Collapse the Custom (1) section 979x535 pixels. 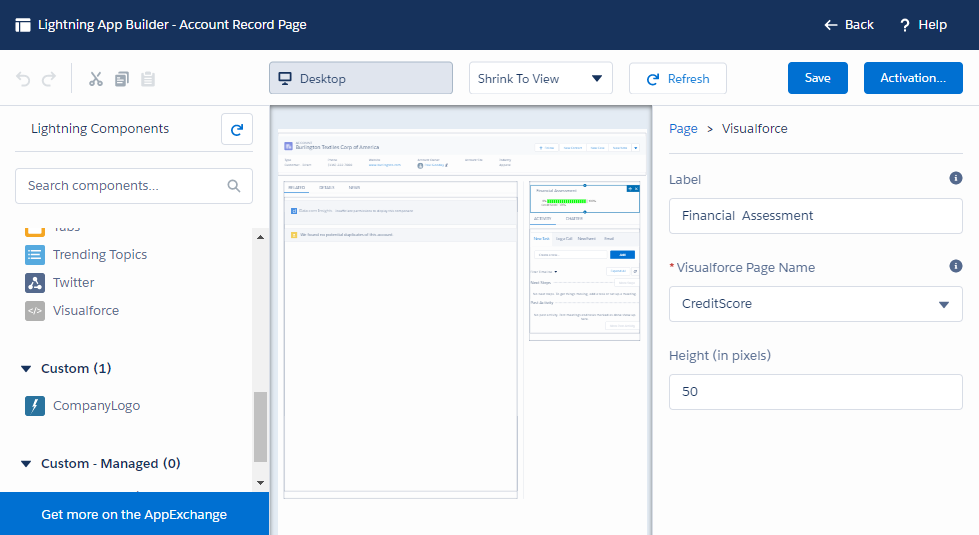coord(26,369)
